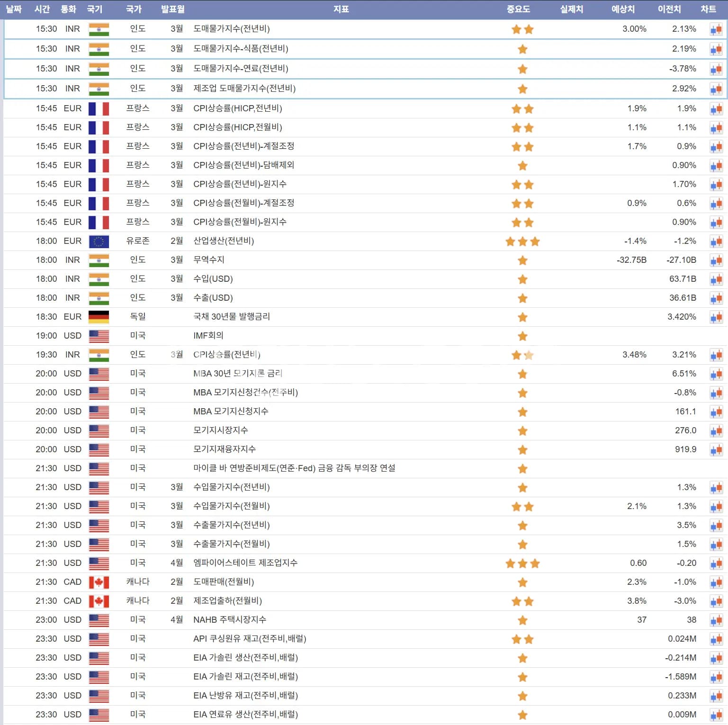This screenshot has height=725, width=728.
Task: Click chart icon for 모기지재융자지수 row
Action: [x=716, y=450]
